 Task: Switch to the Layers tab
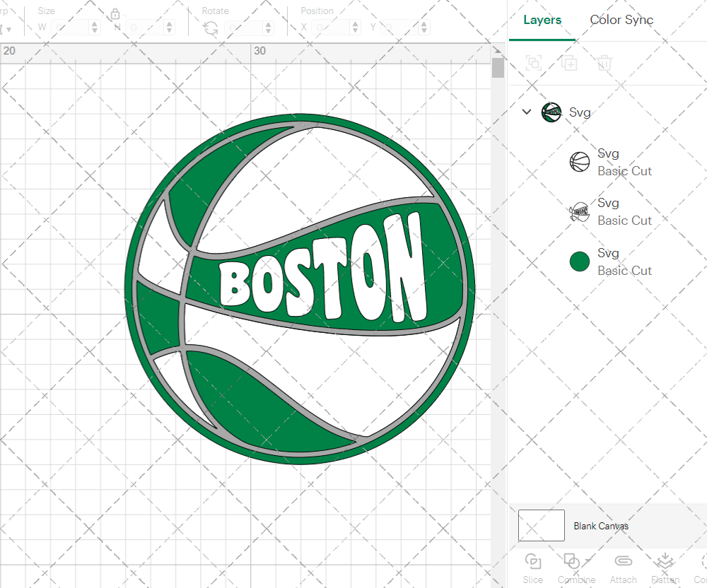(542, 20)
